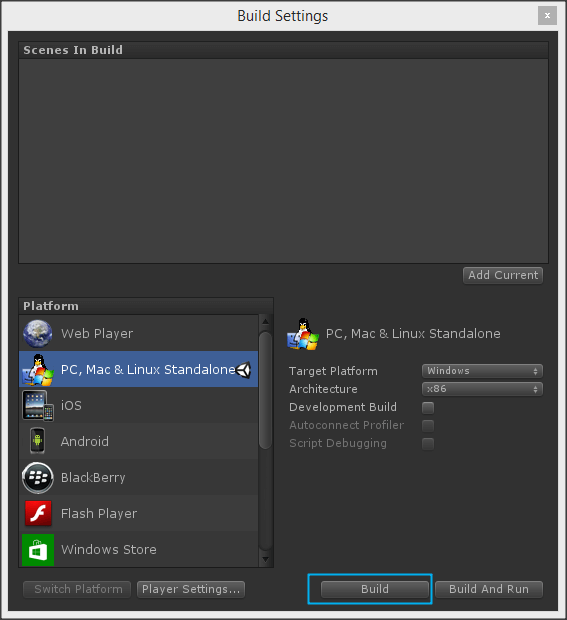Open the Target Platform dropdown
The height and width of the screenshot is (620, 567).
482,371
